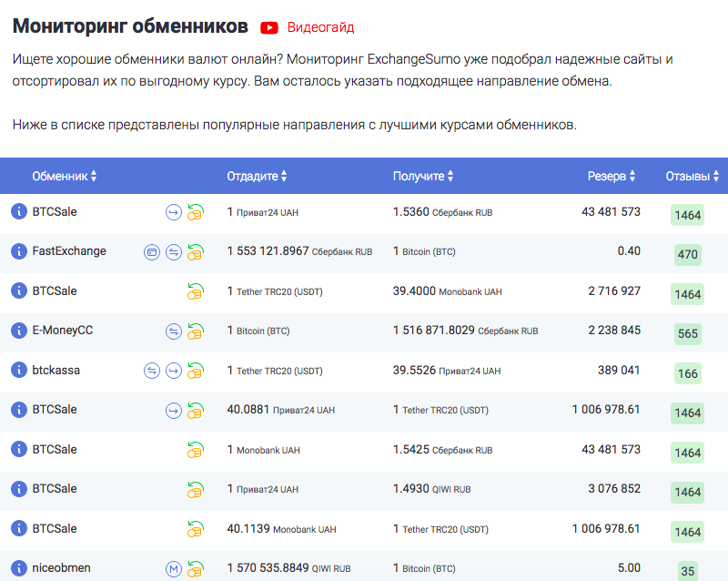Select '1 570 535.8849 QIWI RUB' cell
728x581 pixels.
click(288, 568)
